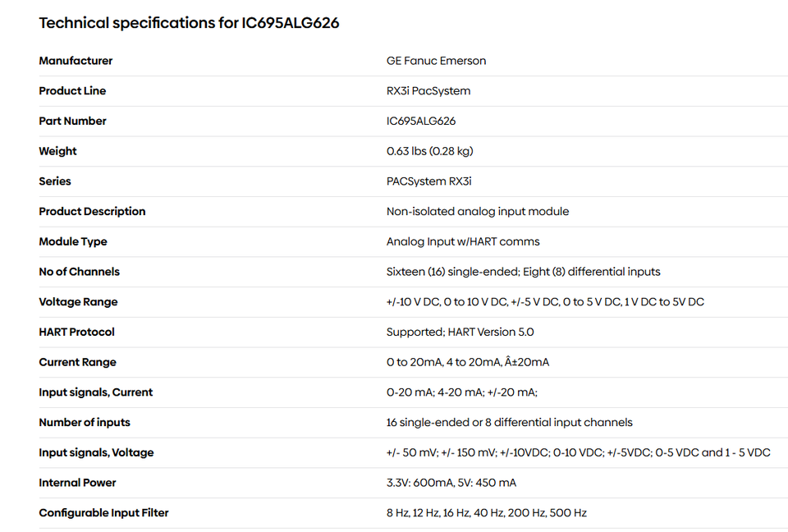
Task: Click the "Technical specifications for IC695ALG626" heading
Action: [x=189, y=23]
